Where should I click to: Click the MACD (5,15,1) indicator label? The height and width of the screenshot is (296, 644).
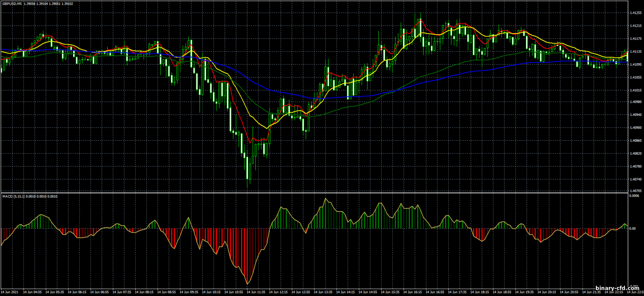[x=15, y=196]
